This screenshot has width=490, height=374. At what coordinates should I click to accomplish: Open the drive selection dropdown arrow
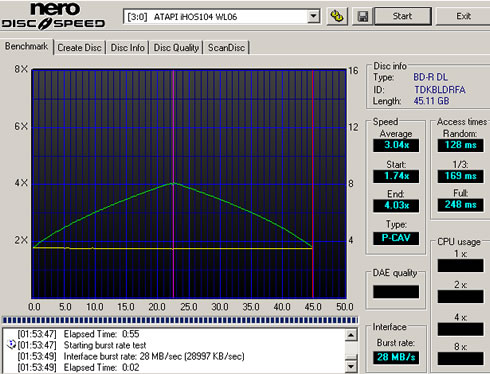313,16
